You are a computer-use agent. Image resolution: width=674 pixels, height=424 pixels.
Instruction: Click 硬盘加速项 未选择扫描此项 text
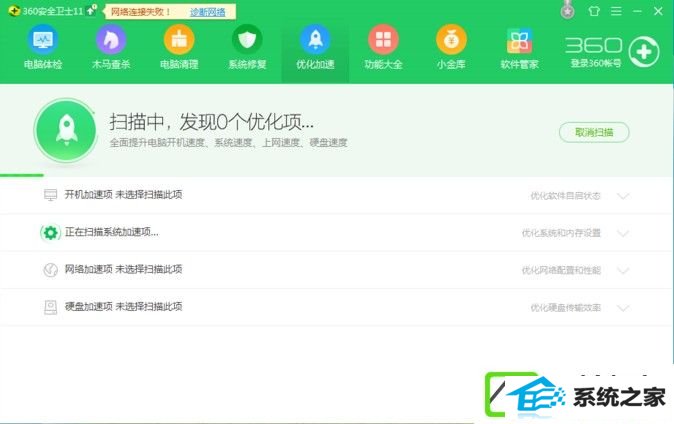pos(123,307)
